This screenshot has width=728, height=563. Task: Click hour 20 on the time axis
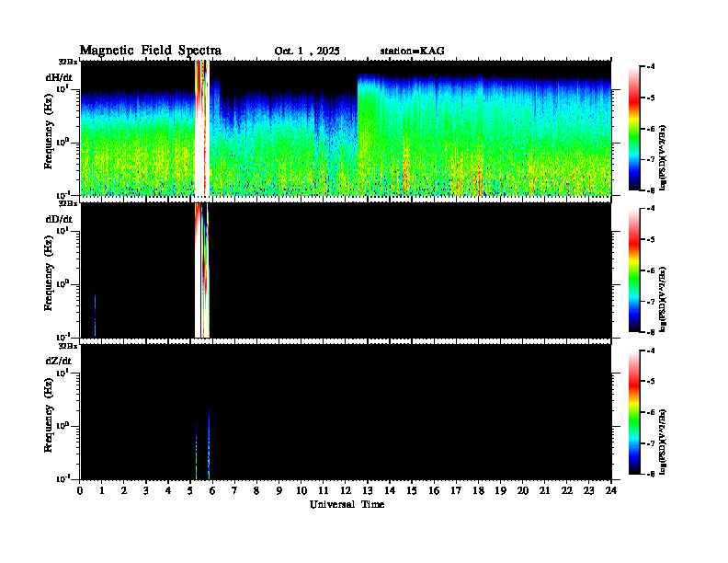click(x=523, y=491)
